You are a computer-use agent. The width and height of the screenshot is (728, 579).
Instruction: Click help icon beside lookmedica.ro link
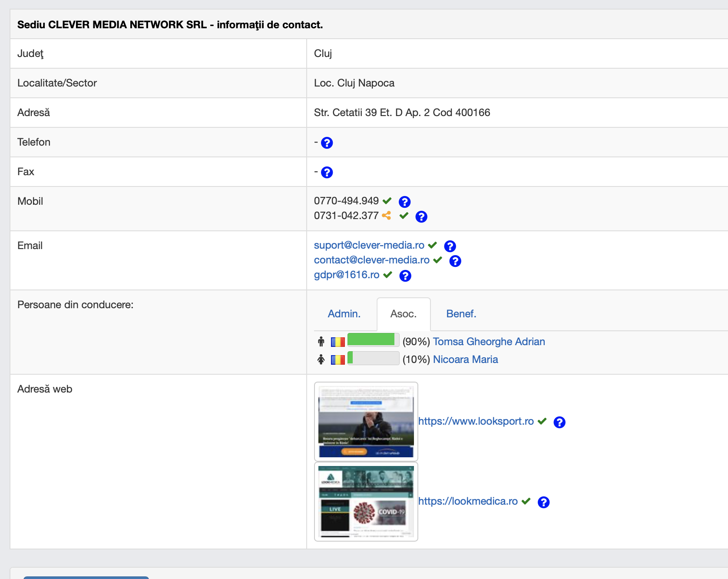(543, 502)
